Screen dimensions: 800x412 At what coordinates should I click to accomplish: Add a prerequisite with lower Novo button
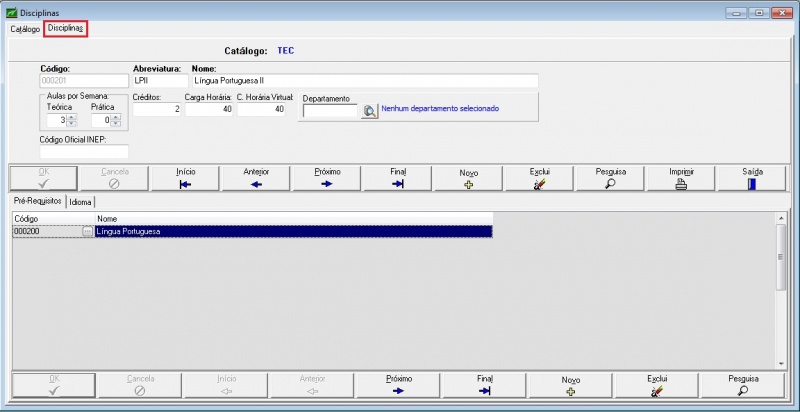(570, 385)
